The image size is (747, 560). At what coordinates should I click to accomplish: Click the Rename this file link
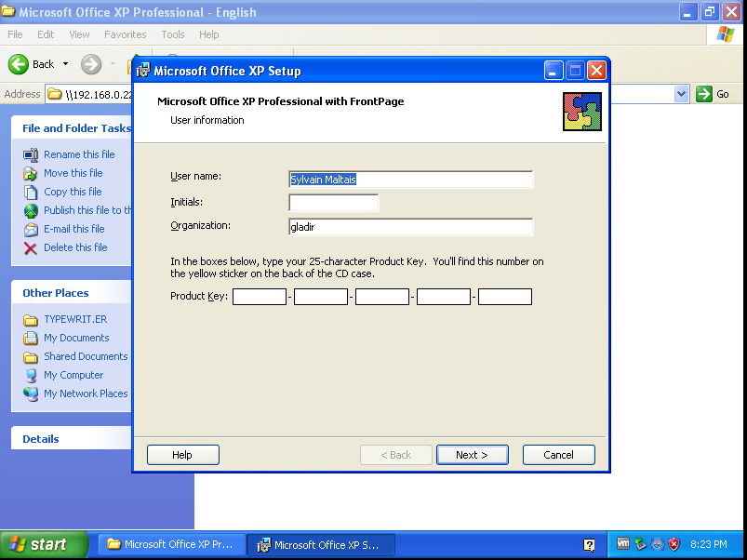pyautogui.click(x=79, y=154)
